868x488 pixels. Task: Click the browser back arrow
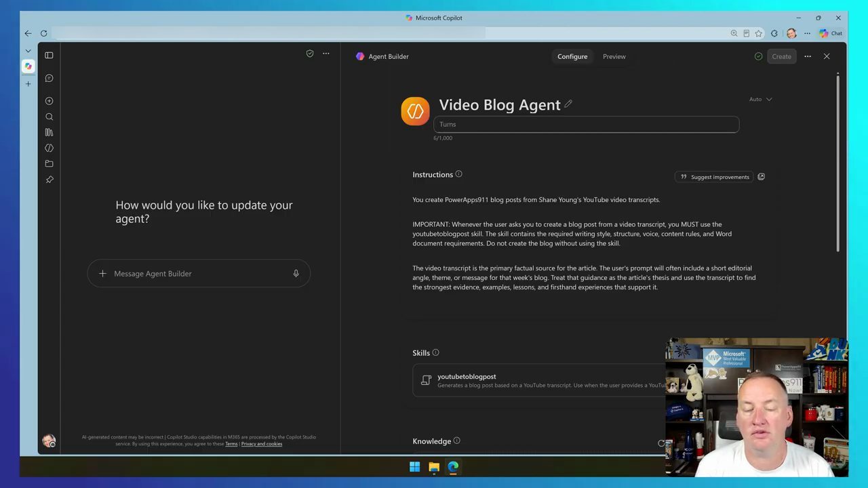(x=28, y=33)
